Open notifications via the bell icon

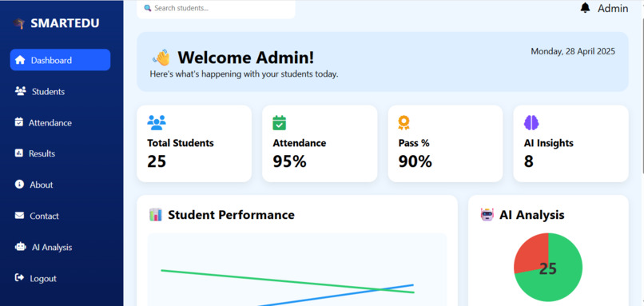585,8
